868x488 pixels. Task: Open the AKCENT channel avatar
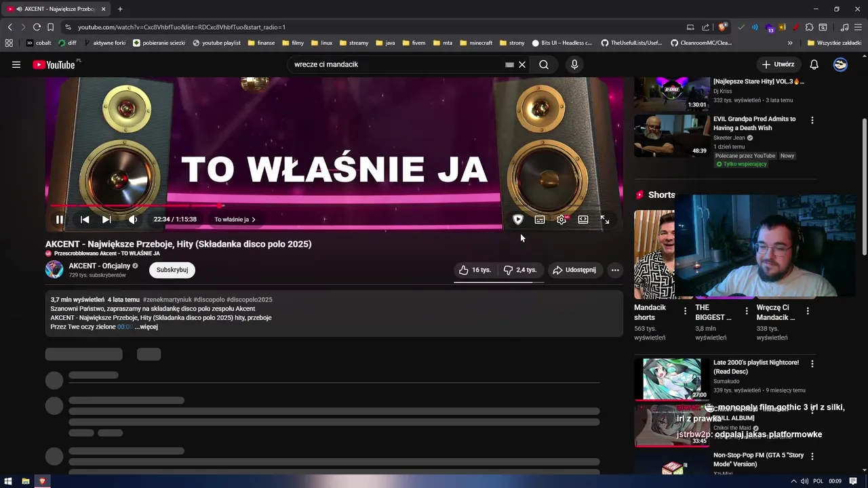click(54, 270)
